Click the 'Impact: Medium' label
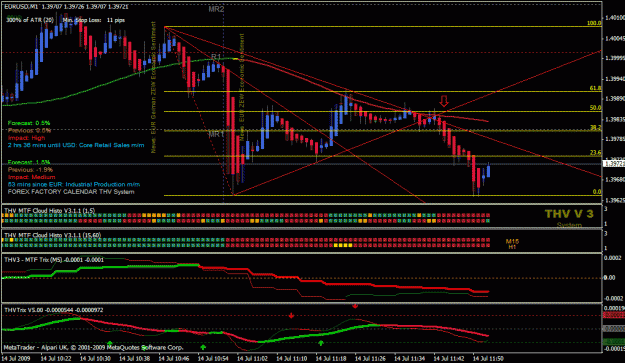 pos(31,177)
